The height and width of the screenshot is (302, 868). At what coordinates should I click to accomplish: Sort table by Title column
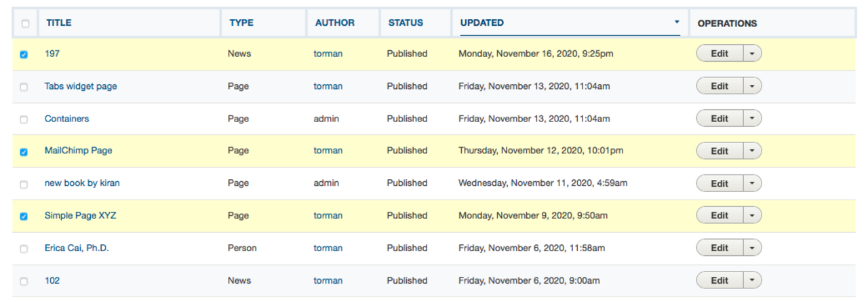(x=59, y=23)
